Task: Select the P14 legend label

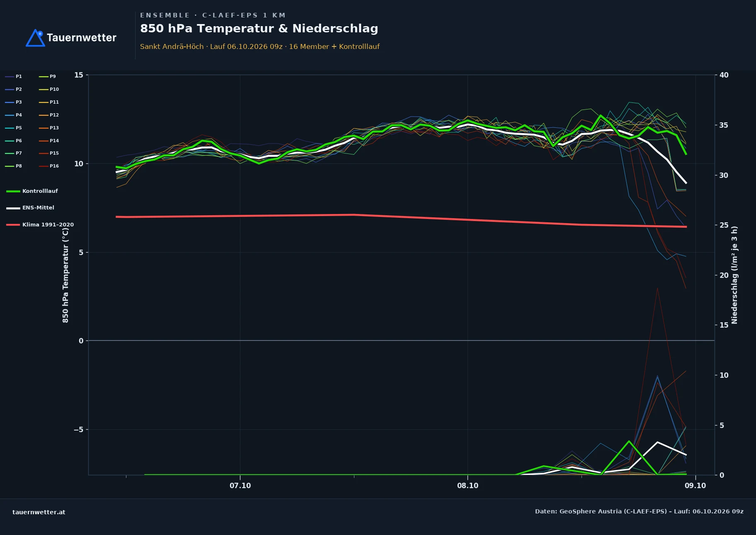Action: (54, 141)
